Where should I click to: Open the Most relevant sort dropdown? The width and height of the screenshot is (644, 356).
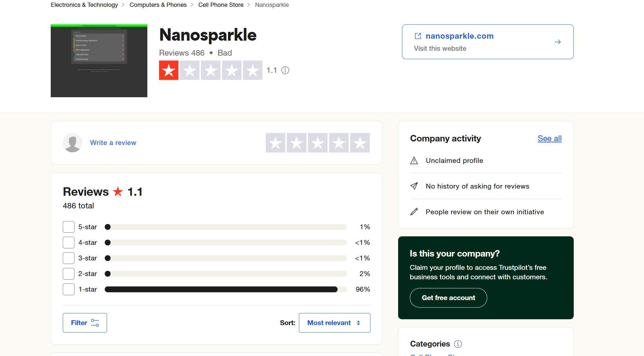click(334, 323)
